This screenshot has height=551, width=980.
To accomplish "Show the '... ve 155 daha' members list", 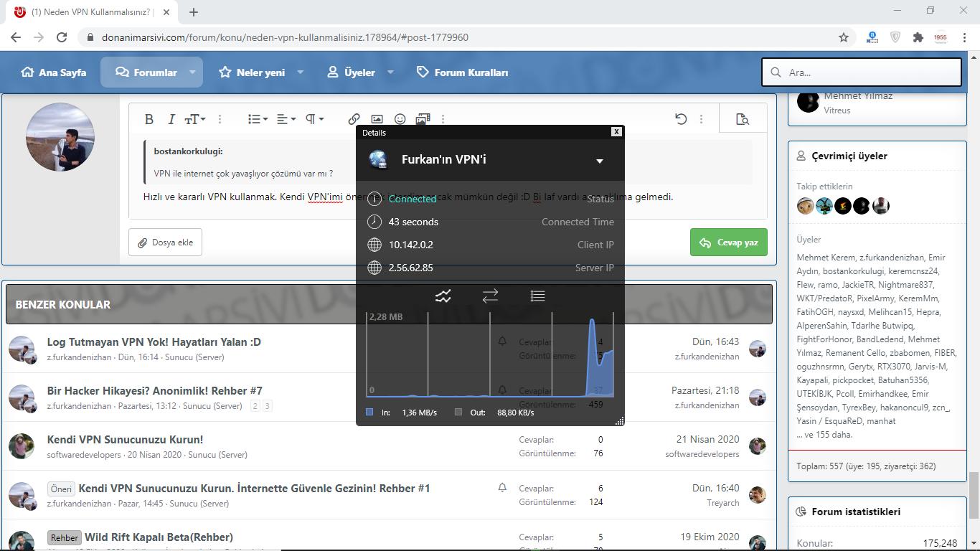I will pyautogui.click(x=824, y=435).
